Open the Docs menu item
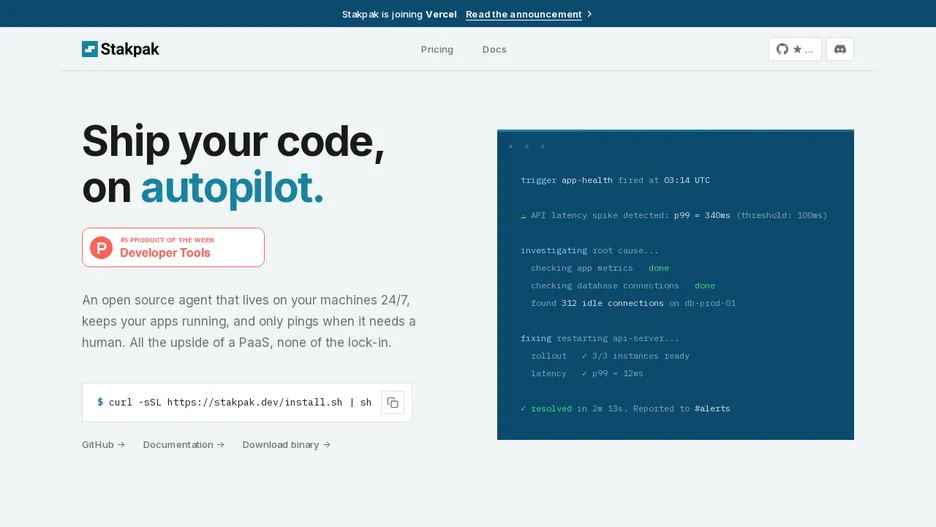Screen dimensions: 936x527 point(494,50)
